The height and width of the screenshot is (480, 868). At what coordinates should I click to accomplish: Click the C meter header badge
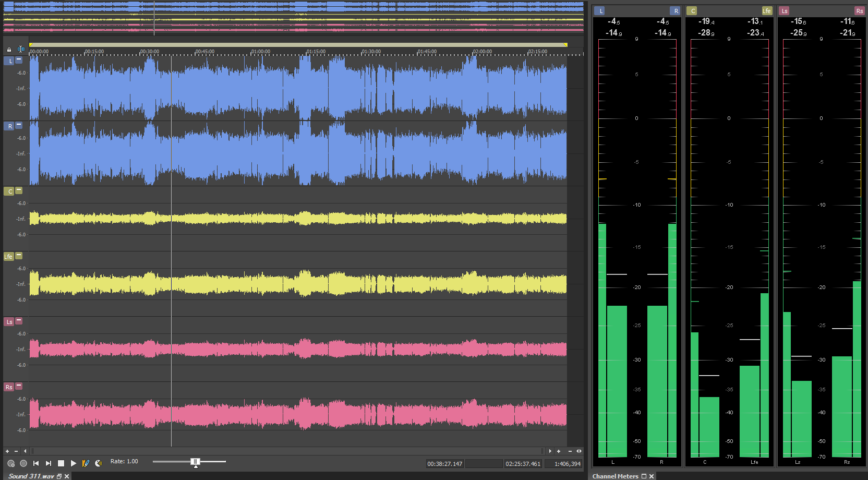(x=692, y=11)
